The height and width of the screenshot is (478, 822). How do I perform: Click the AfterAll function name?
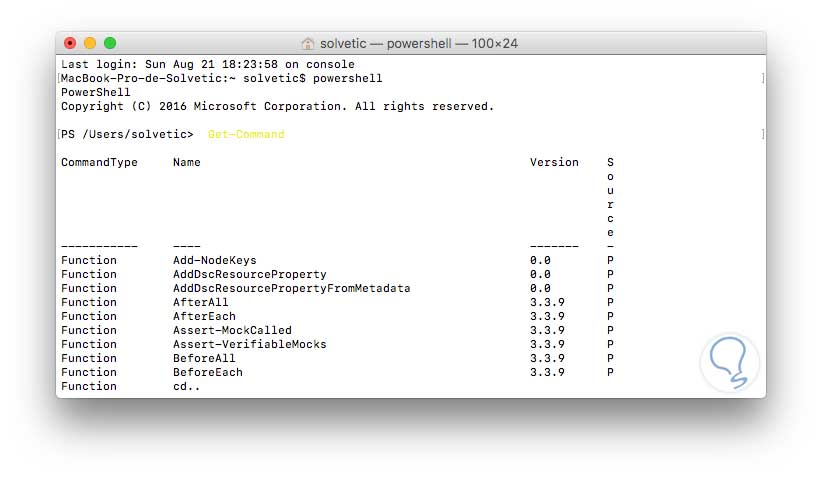(200, 302)
